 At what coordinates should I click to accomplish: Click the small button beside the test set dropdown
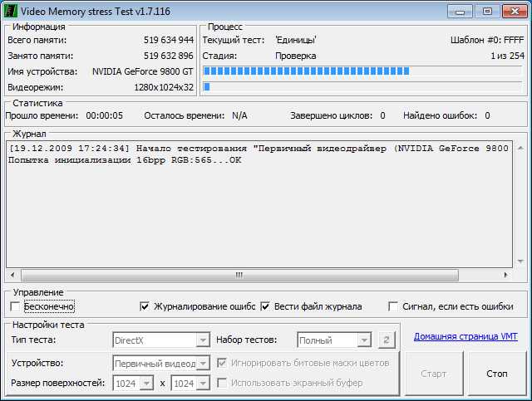pyautogui.click(x=386, y=340)
